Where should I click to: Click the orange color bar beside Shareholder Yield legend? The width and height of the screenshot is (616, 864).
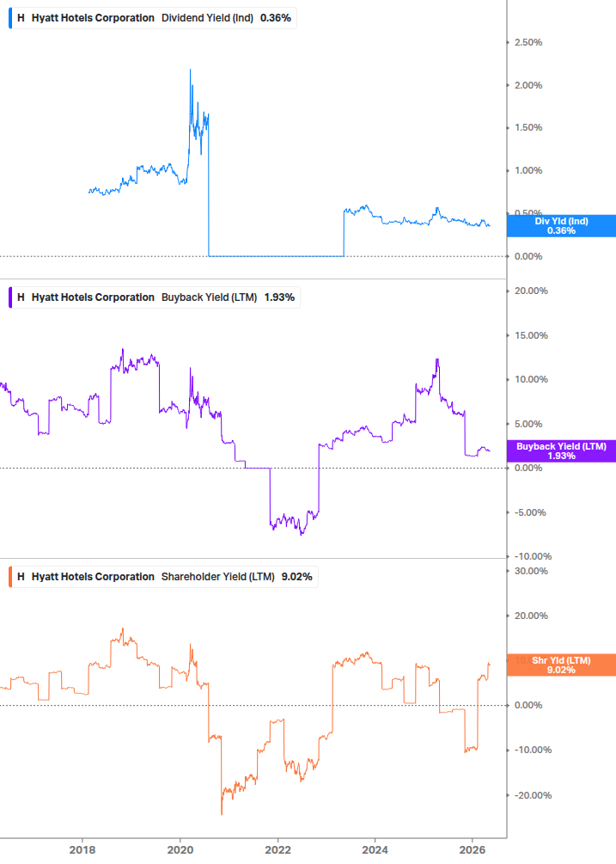(10, 576)
